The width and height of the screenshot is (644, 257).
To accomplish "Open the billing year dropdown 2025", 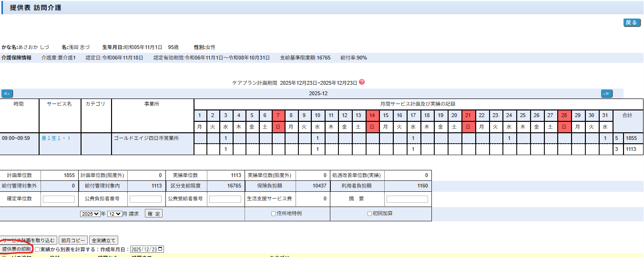I will pos(90,214).
